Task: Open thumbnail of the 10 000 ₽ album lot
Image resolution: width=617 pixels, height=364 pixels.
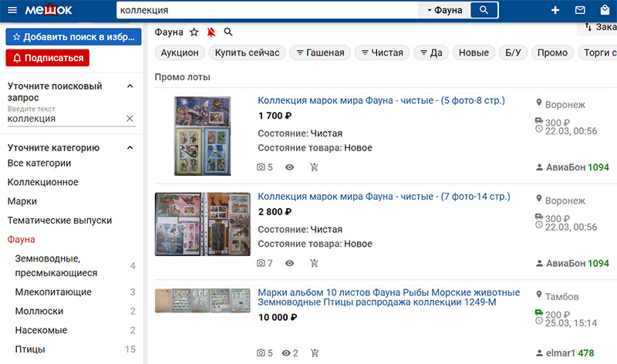Action: pyautogui.click(x=202, y=301)
